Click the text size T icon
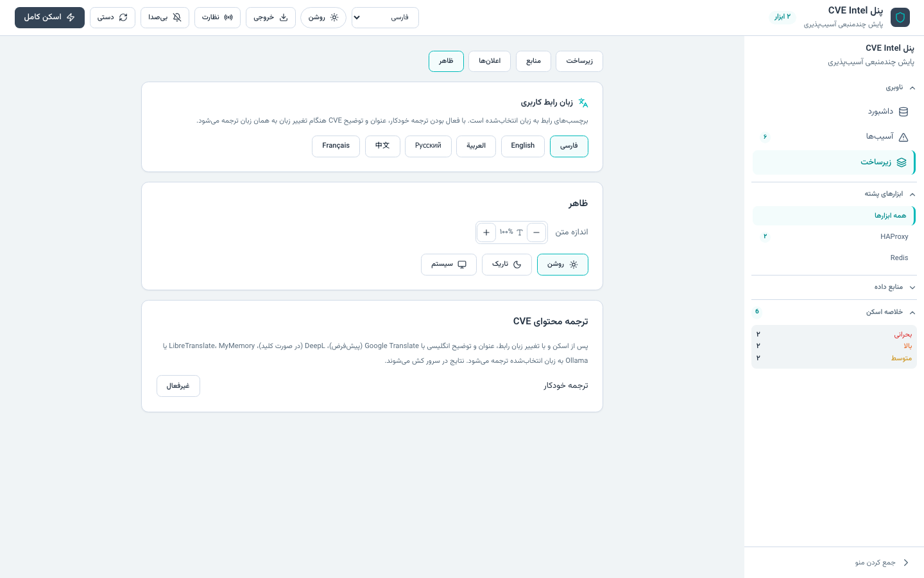The image size is (924, 578). pos(520,232)
